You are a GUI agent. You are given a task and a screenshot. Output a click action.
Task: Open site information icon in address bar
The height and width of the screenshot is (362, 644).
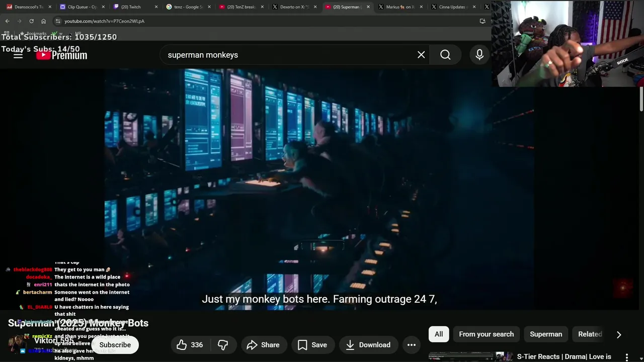coord(58,21)
